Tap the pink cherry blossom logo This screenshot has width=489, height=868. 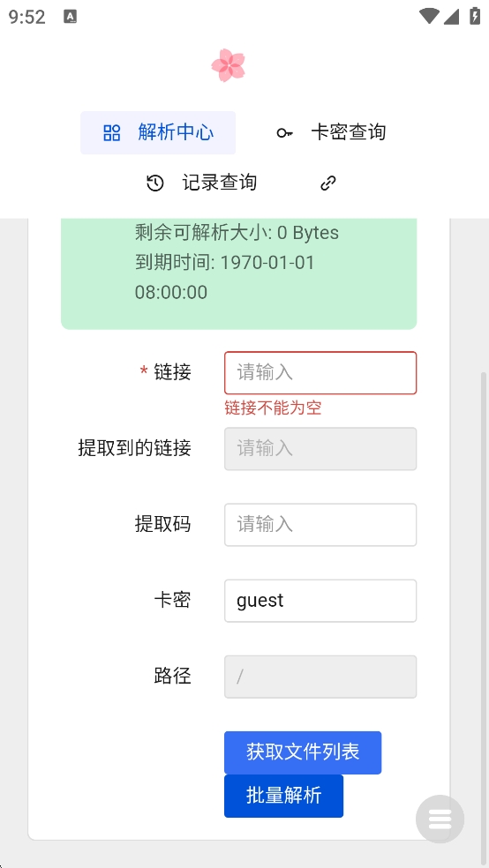coord(228,65)
